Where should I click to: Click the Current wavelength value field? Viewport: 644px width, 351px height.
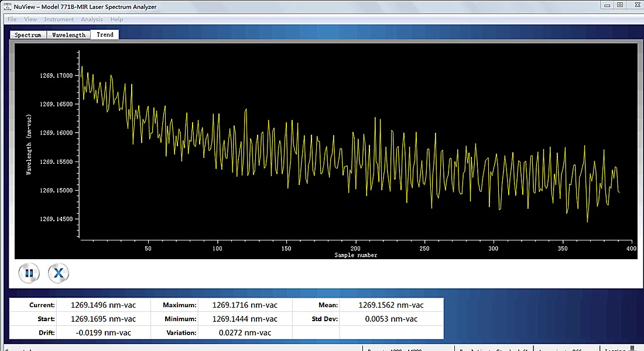pyautogui.click(x=103, y=305)
